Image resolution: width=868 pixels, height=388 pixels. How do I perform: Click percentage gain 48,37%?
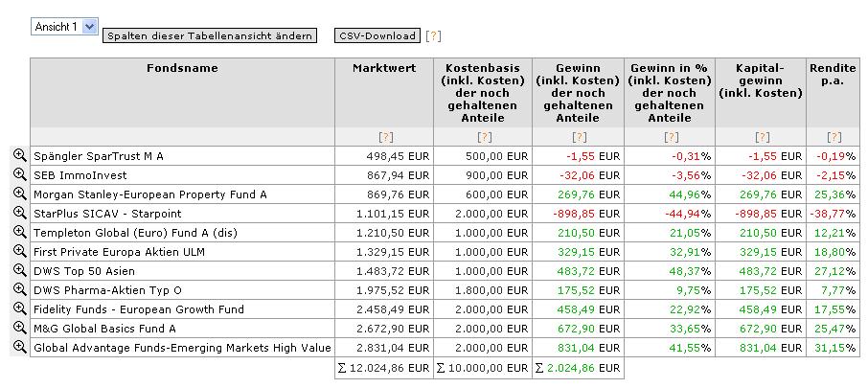(x=691, y=271)
